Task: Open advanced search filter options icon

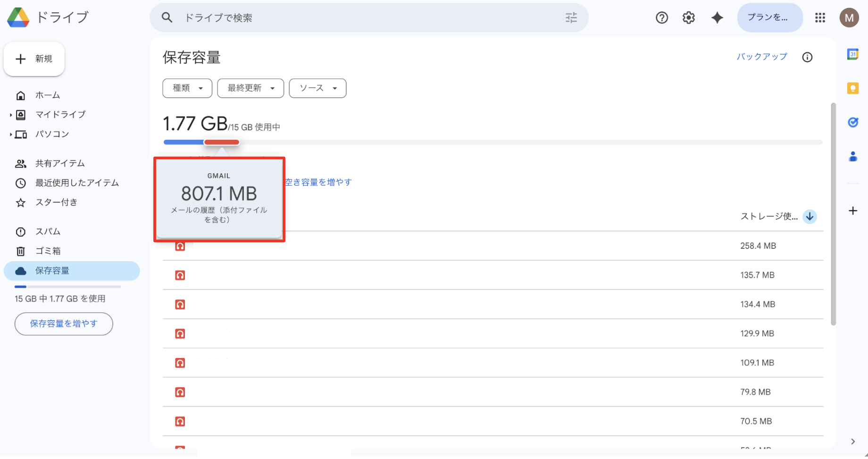Action: tap(571, 17)
